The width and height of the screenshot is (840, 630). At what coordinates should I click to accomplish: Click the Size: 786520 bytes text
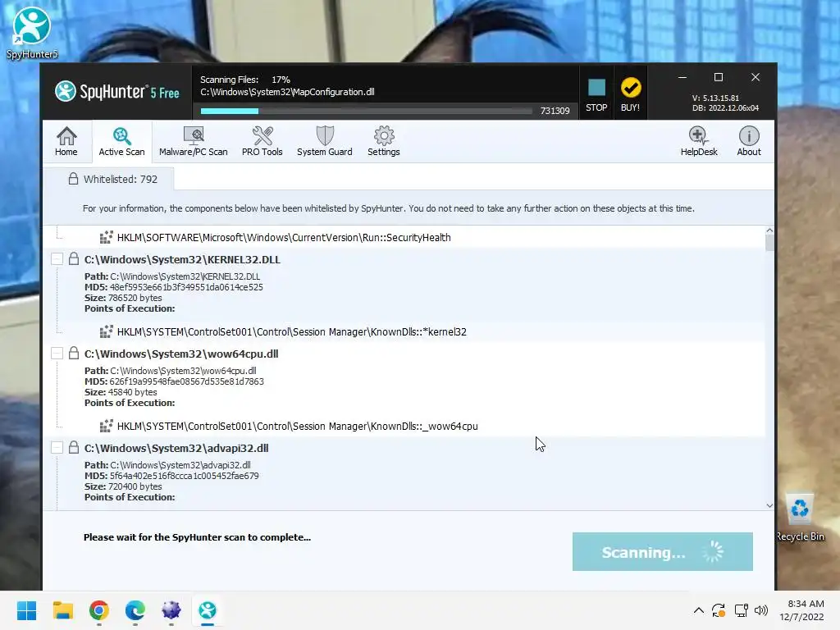tap(123, 298)
